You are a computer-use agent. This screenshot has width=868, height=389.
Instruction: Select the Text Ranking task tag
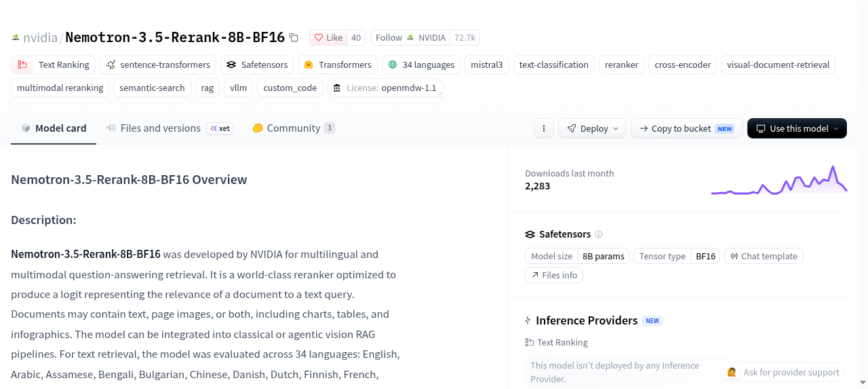tap(54, 64)
